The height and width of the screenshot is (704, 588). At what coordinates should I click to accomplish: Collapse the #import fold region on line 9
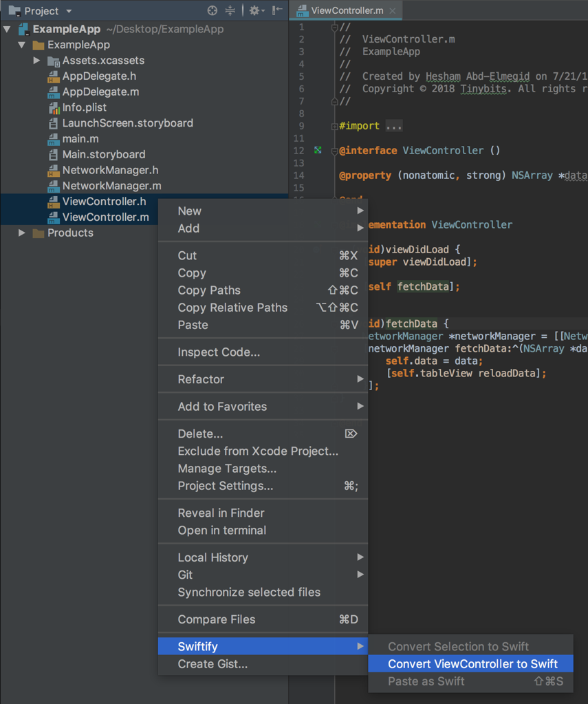335,126
